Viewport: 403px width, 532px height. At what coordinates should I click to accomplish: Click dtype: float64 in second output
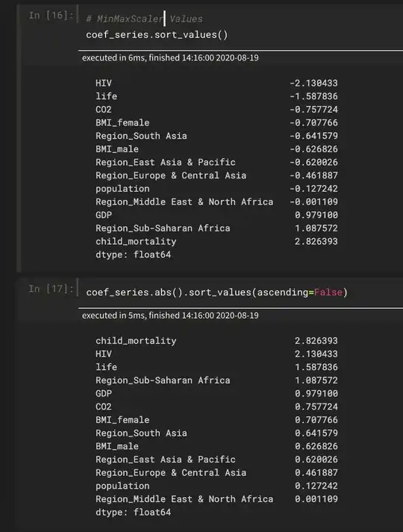click(134, 513)
